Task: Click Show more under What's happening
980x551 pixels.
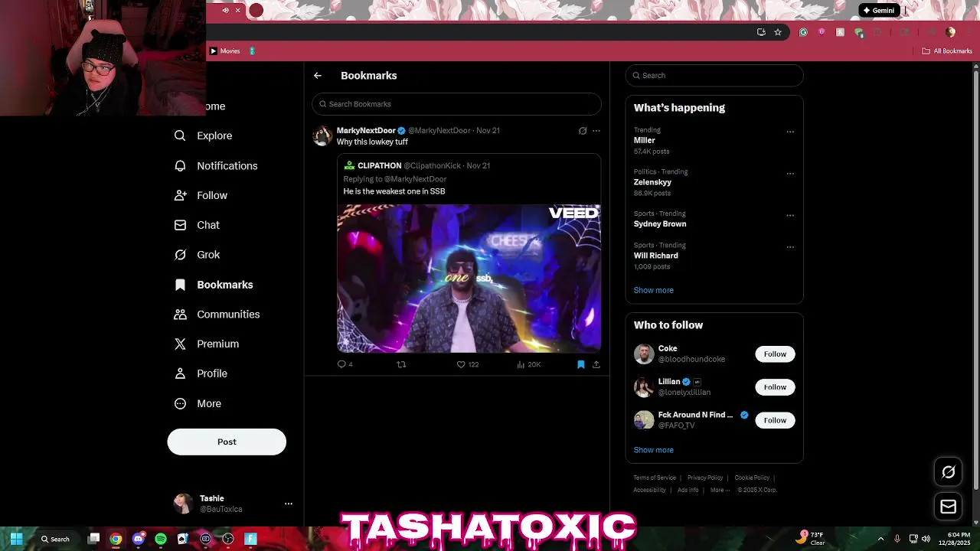Action: 653,290
